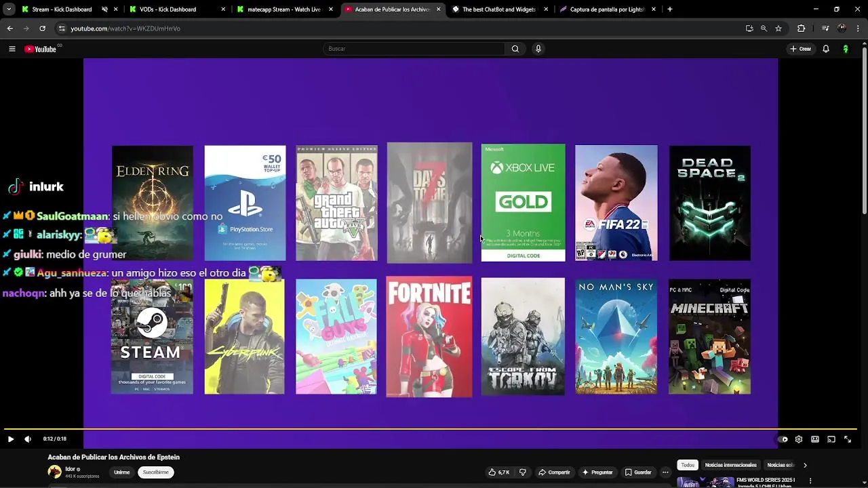Enter fullscreen mode
868x488 pixels.
pyautogui.click(x=848, y=439)
